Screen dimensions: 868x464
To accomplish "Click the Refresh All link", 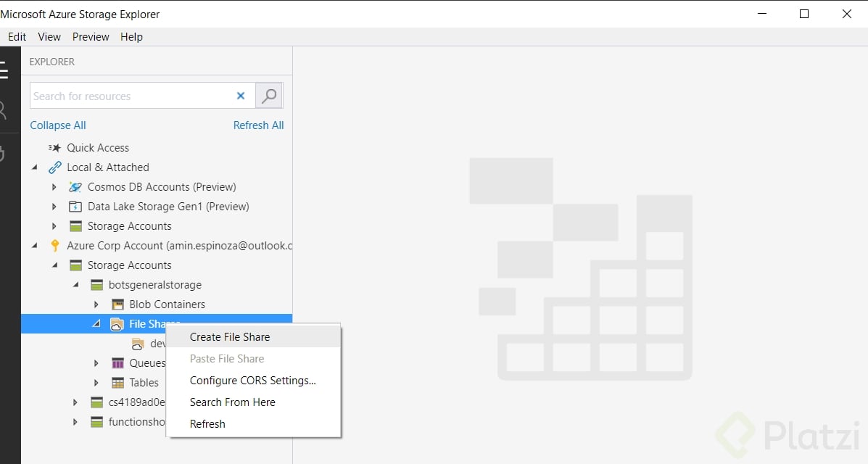I will [259, 125].
